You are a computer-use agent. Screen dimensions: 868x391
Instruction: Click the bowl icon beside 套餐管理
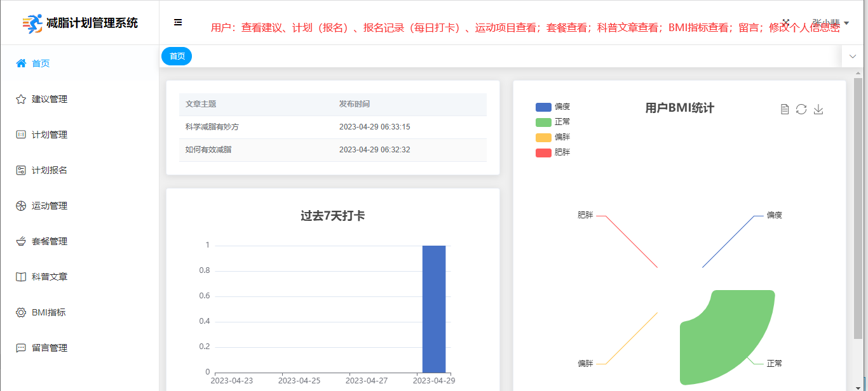click(x=21, y=241)
